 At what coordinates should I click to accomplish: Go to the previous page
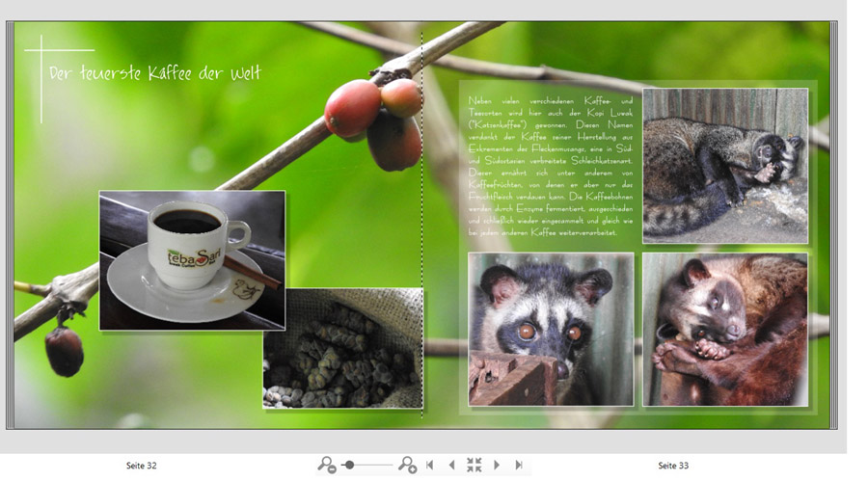tap(451, 465)
